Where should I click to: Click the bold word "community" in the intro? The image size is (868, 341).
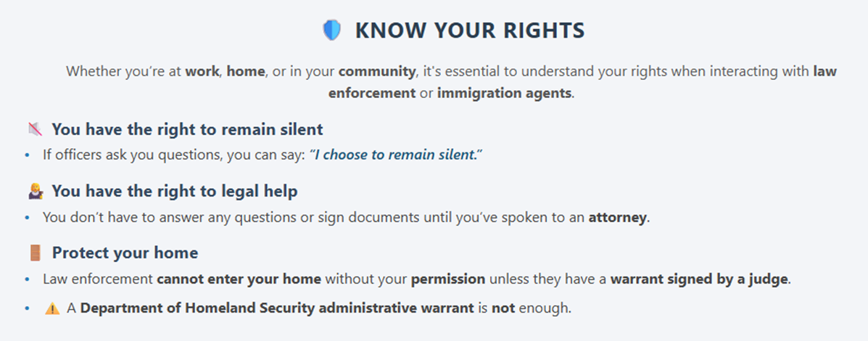[x=376, y=72]
